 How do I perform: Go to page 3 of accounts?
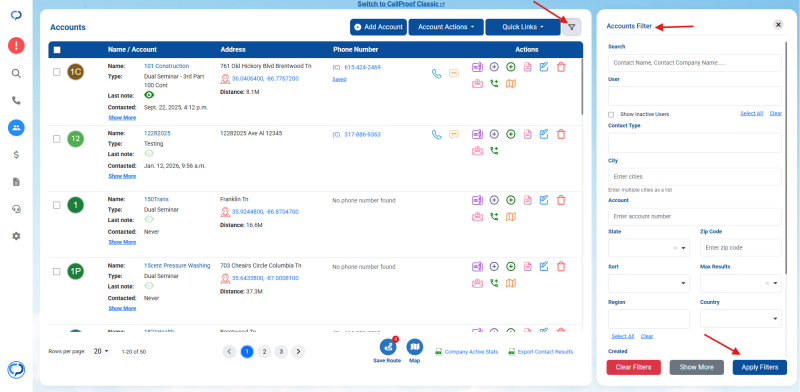point(281,351)
